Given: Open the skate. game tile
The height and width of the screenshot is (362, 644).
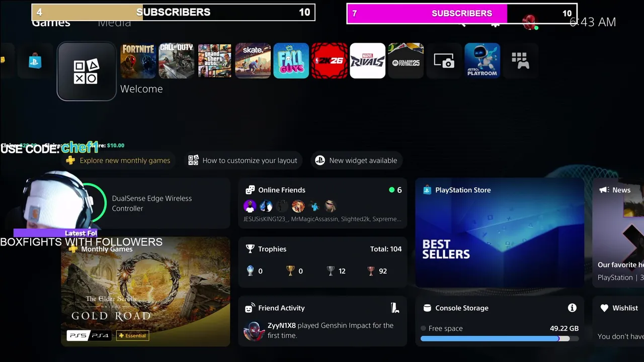Looking at the screenshot, I should (x=253, y=61).
